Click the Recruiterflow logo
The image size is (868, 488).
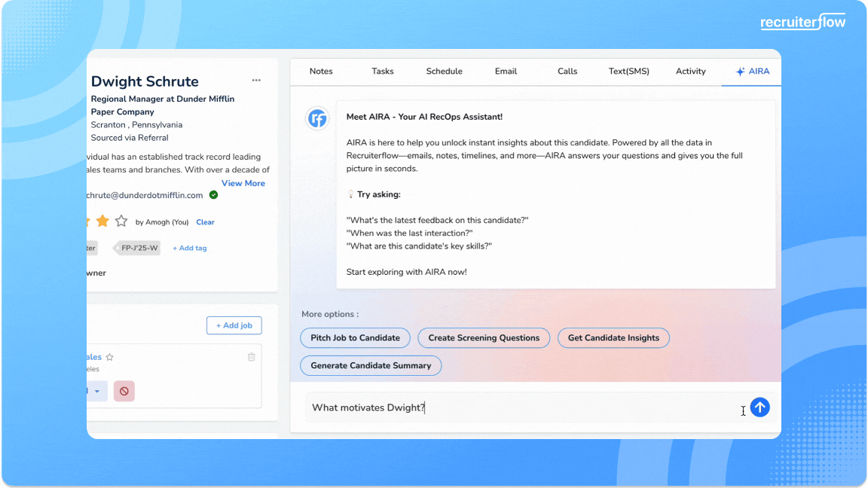802,22
